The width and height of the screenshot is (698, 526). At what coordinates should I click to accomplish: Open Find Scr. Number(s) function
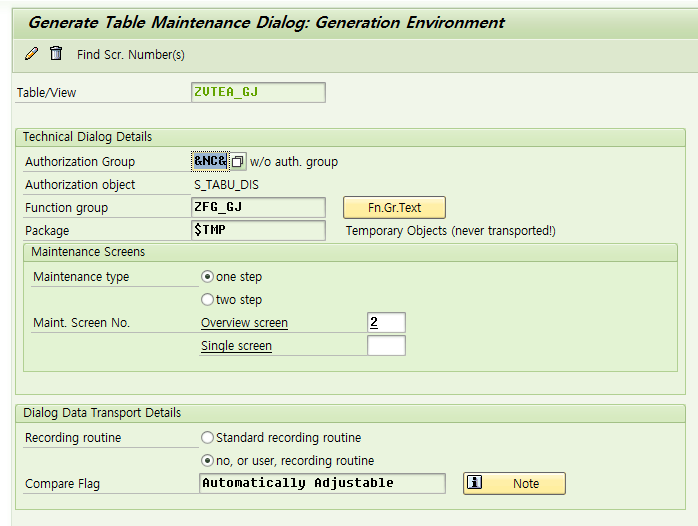click(x=130, y=55)
